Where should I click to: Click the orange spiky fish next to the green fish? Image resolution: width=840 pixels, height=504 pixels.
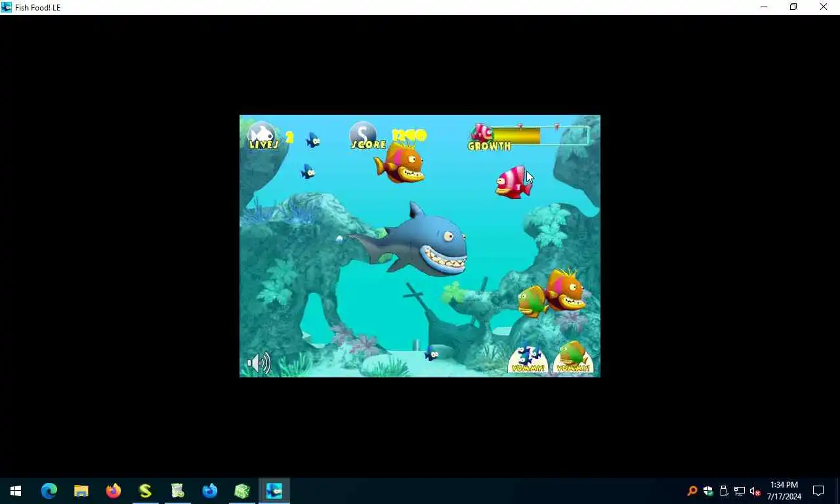click(565, 289)
